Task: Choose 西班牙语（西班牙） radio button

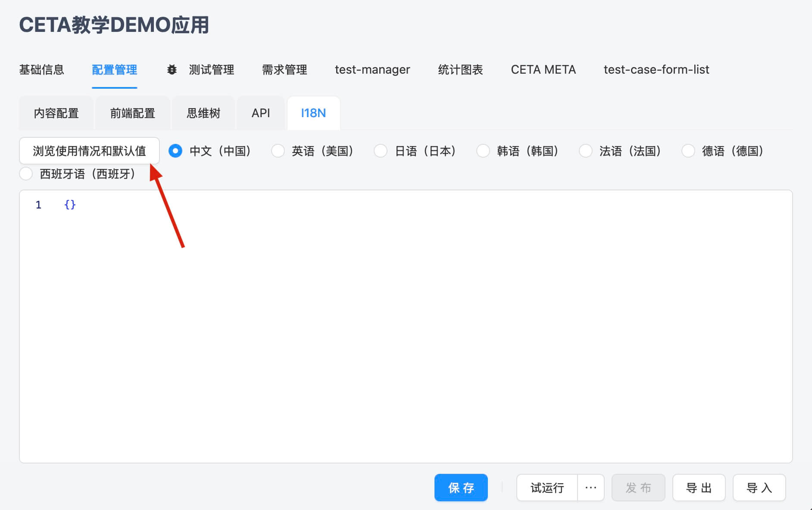Action: (26, 174)
